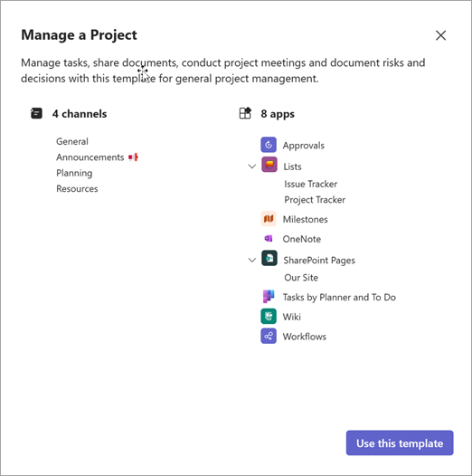The width and height of the screenshot is (472, 476).
Task: Click the SharePoint Pages icon
Action: [269, 258]
